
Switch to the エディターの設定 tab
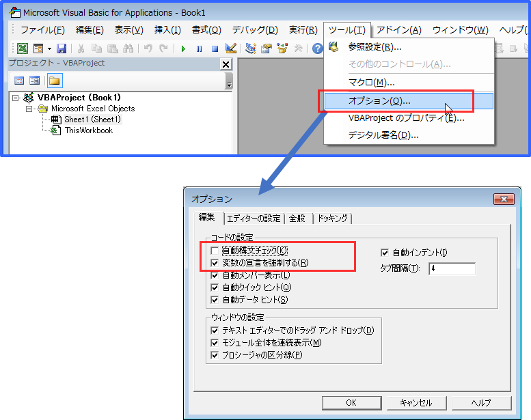tap(254, 219)
